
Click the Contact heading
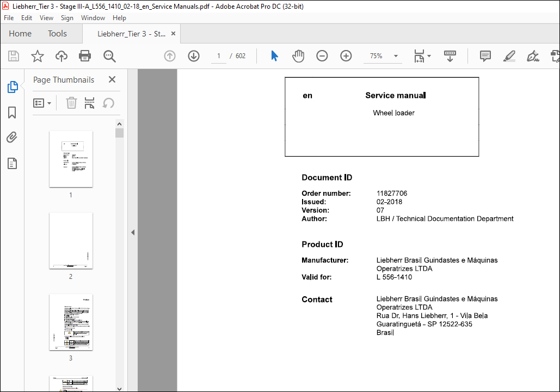point(317,300)
